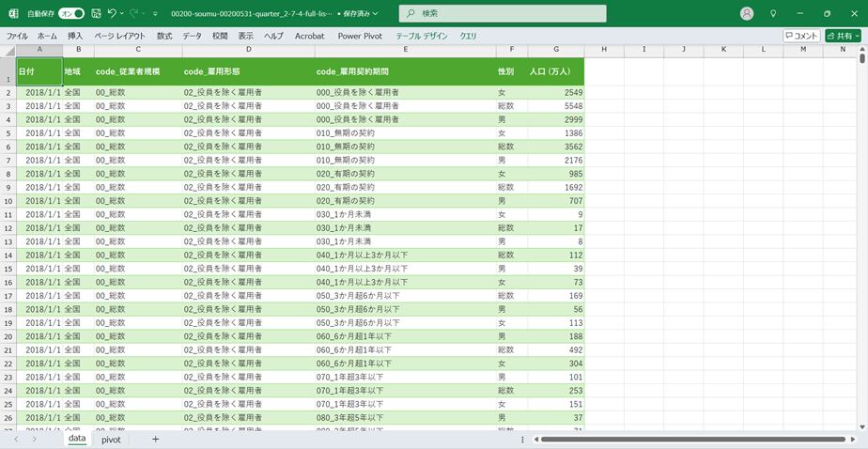Click the Undo arrow icon
868x449 pixels.
(x=112, y=14)
